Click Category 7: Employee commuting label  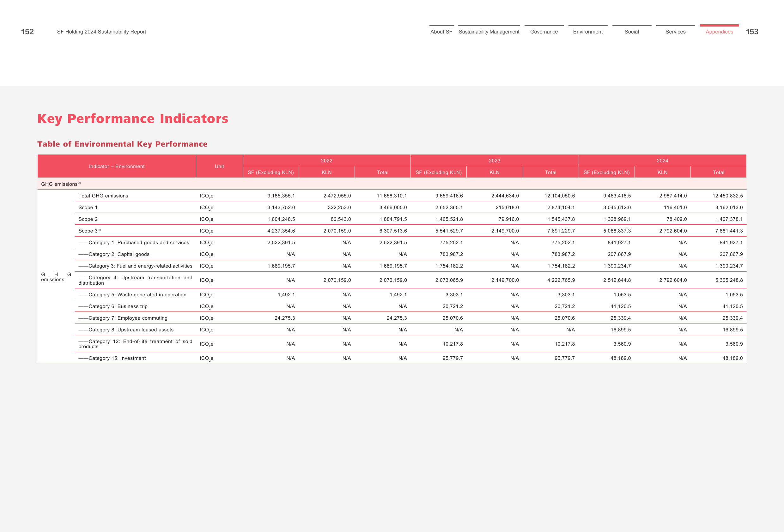pos(123,318)
